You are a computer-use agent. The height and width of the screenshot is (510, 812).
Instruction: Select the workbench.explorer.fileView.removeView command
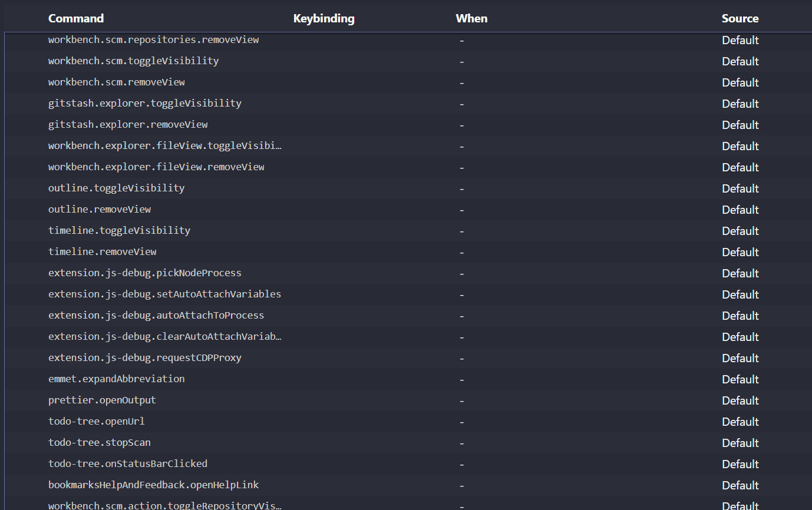156,167
